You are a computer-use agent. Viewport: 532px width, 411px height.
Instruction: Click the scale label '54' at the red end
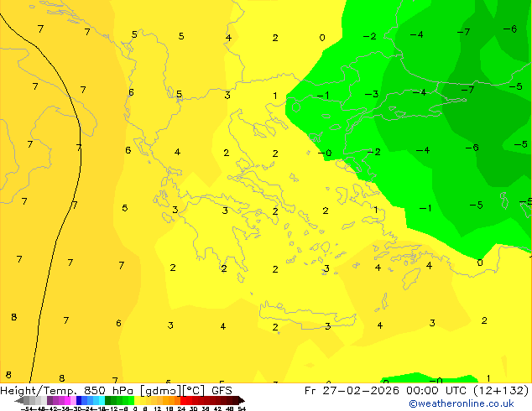(x=242, y=408)
